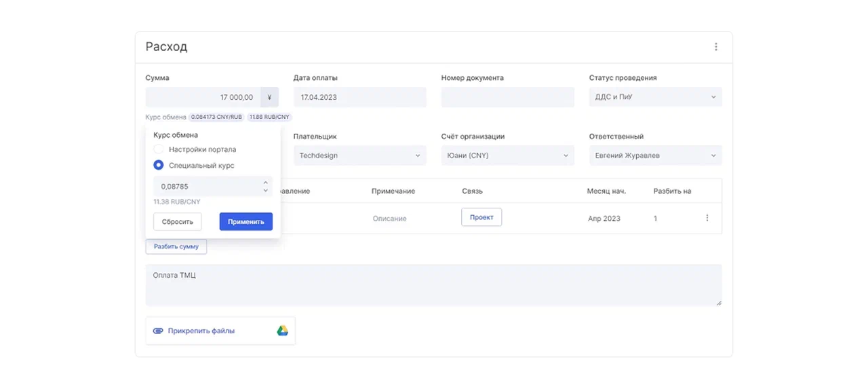Image resolution: width=868 pixels, height=389 pixels.
Task: Open the row options three-dot menu
Action: [707, 218]
